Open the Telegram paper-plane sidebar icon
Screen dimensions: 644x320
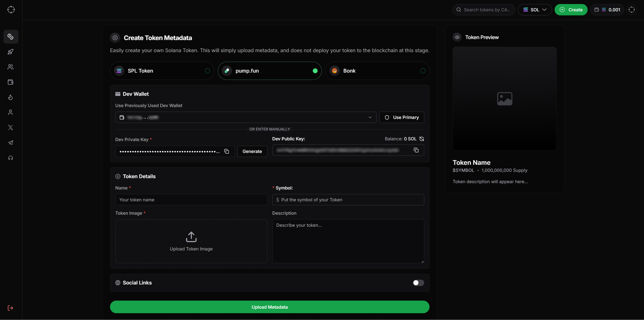point(11,143)
